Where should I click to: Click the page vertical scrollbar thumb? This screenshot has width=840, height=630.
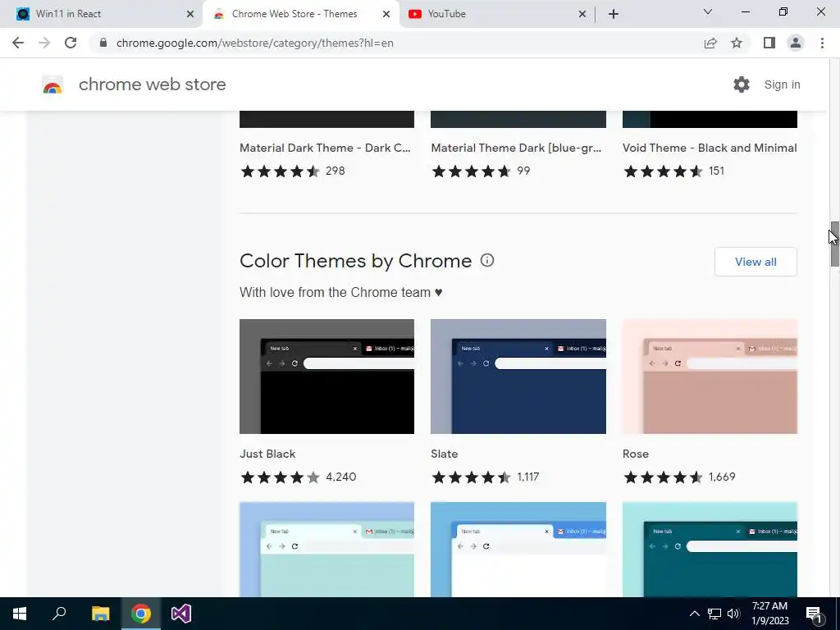point(834,244)
